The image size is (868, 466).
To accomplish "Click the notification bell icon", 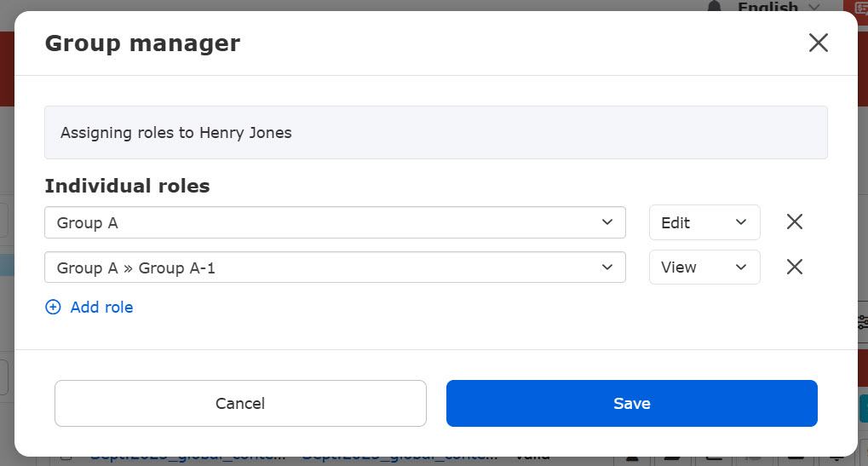I will (714, 7).
